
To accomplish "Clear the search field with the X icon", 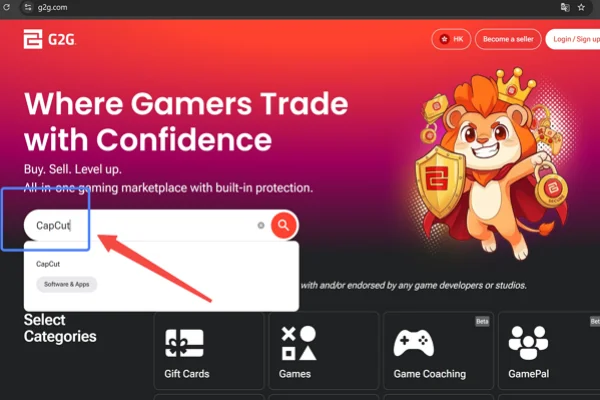I will (x=261, y=225).
